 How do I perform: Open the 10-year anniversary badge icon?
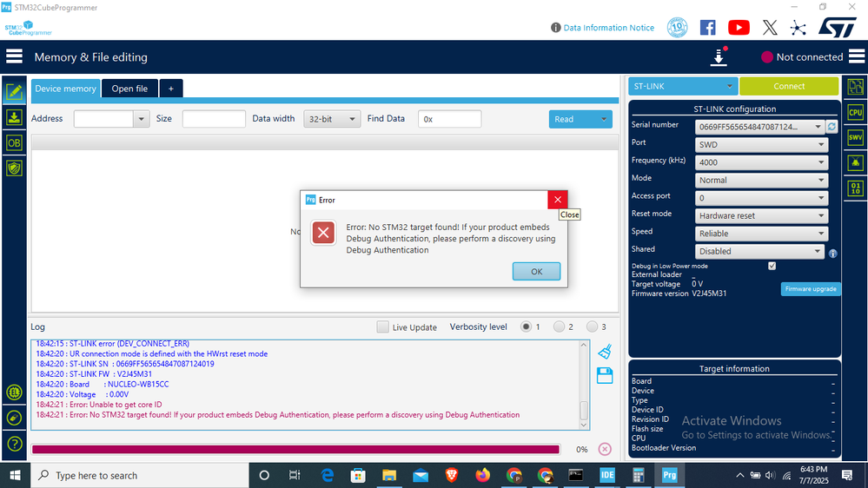click(x=677, y=27)
